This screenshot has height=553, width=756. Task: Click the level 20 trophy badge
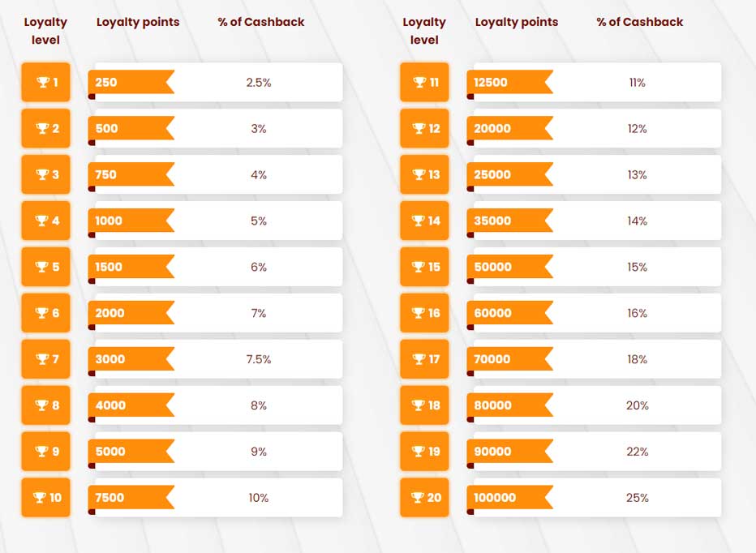click(x=424, y=498)
